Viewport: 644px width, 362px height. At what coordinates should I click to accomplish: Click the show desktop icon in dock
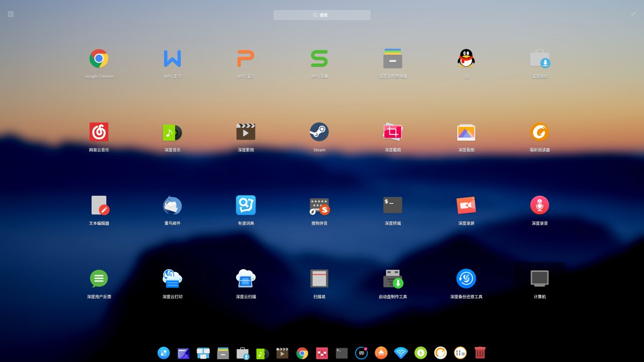[184, 353]
